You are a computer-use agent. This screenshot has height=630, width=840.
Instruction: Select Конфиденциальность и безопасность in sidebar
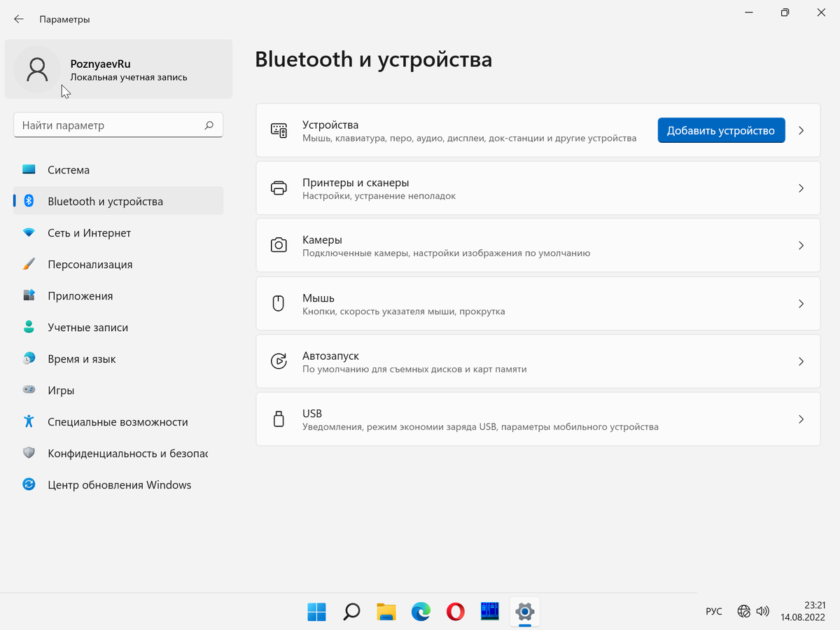pyautogui.click(x=118, y=453)
